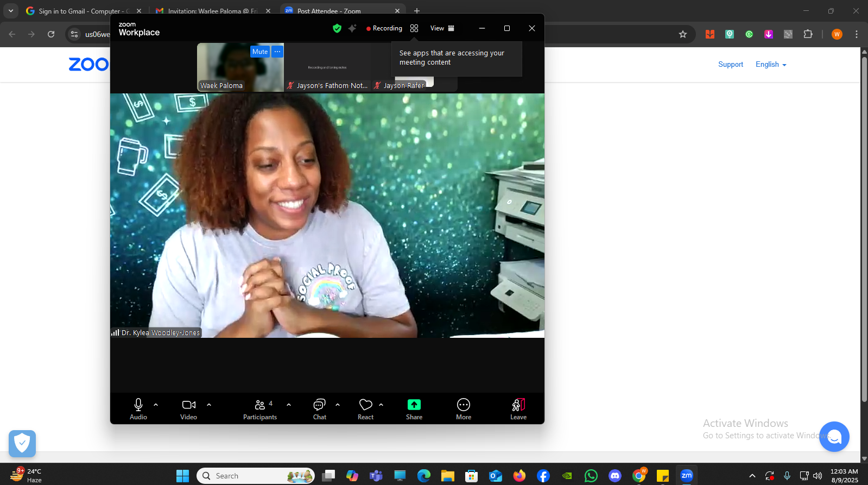
Task: Open the More options icon
Action: 463,405
